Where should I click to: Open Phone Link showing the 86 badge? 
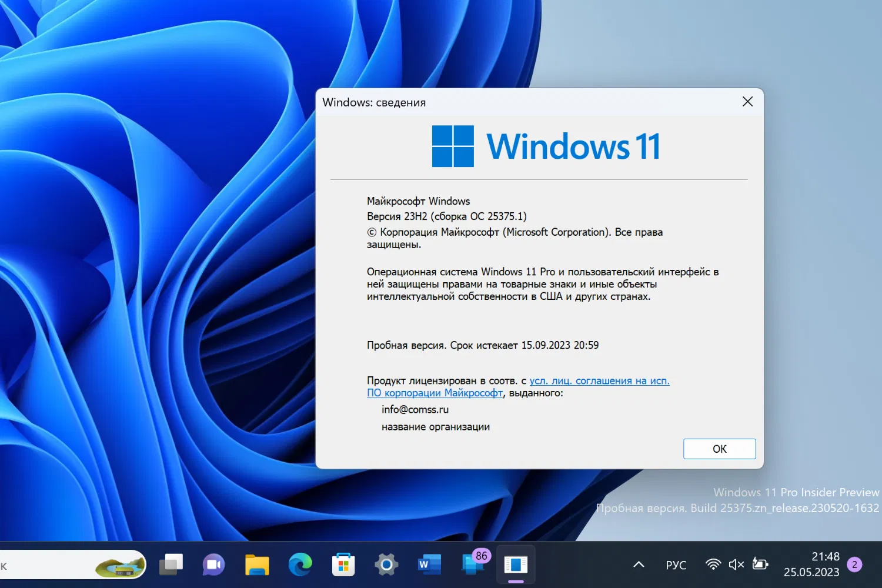tap(473, 564)
